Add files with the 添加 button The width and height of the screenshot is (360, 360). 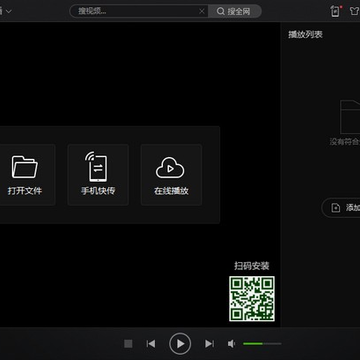[341, 208]
